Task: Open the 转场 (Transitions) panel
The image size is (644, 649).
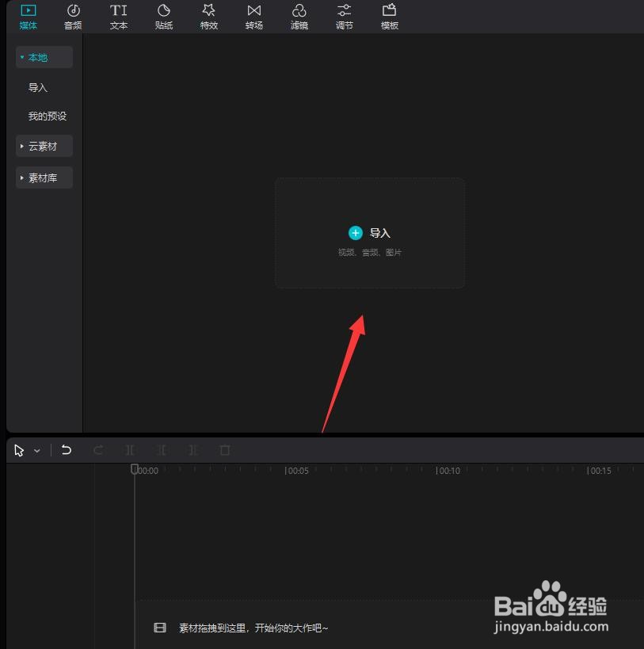Action: [253, 16]
